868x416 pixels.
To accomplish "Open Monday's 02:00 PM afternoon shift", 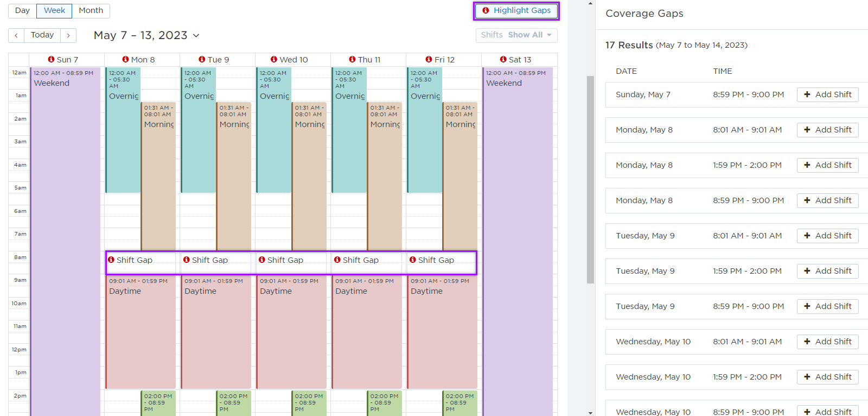I will point(158,404).
